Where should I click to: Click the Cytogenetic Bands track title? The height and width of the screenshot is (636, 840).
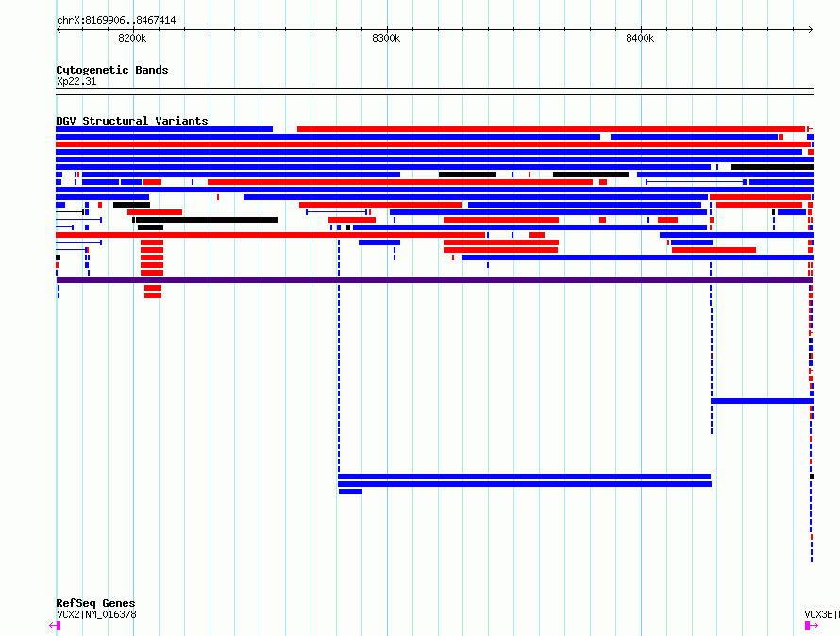coord(112,70)
